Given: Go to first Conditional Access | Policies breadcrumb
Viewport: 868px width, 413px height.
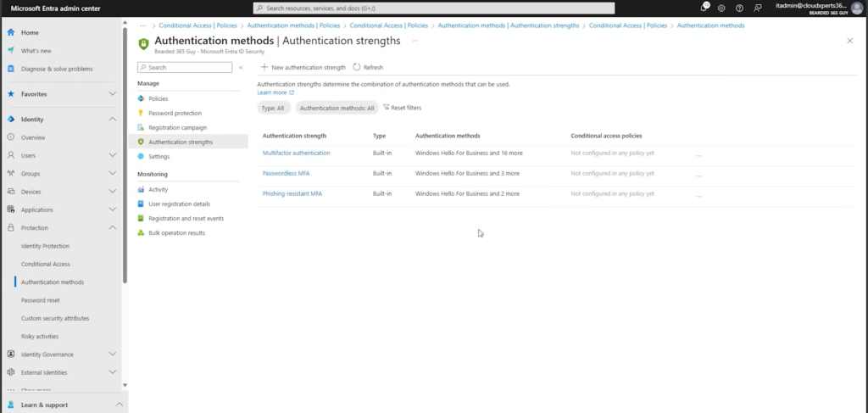Looking at the screenshot, I should 198,25.
